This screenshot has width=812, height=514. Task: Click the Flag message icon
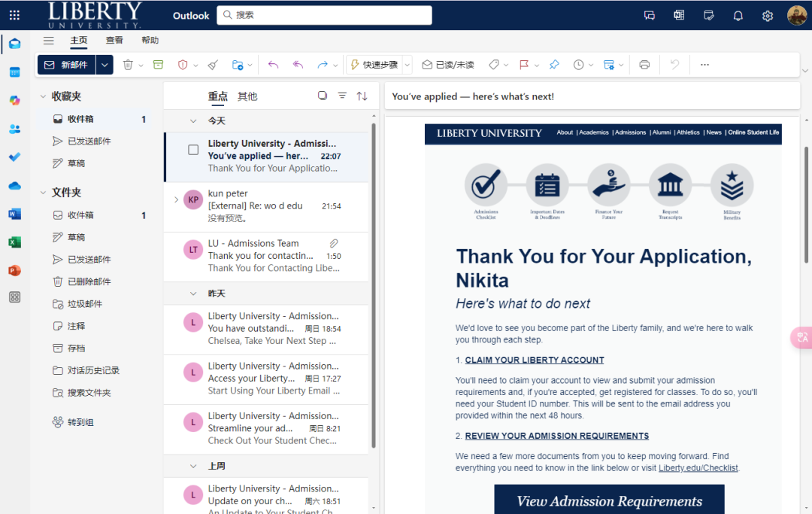pos(524,65)
